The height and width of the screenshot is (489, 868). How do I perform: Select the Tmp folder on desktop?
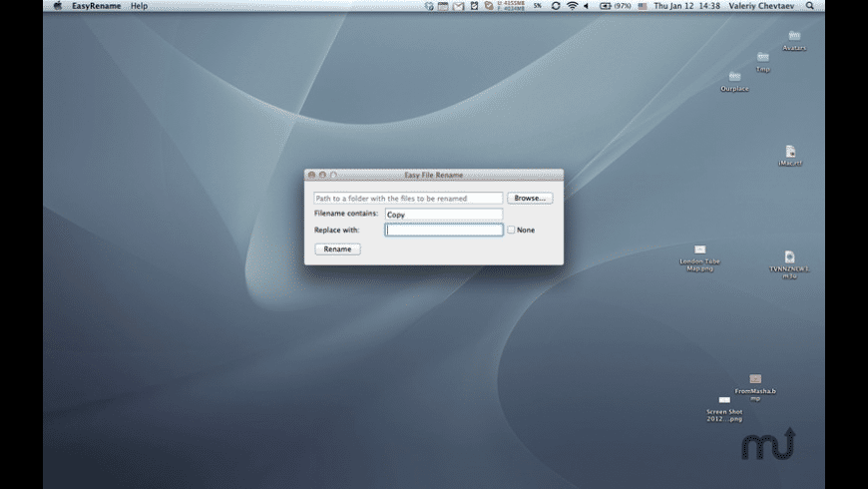tap(763, 62)
